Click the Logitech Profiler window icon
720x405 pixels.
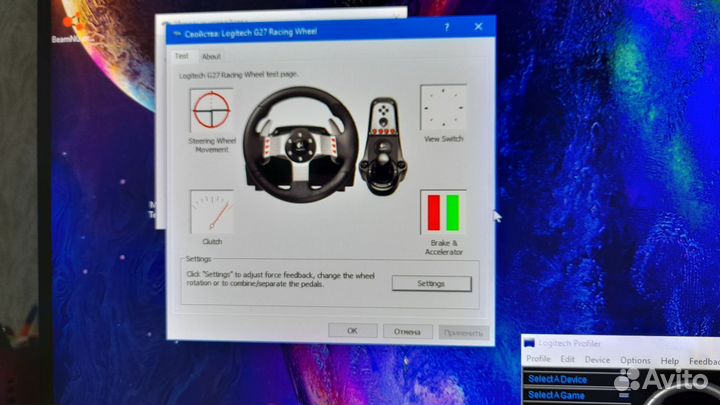pyautogui.click(x=529, y=343)
